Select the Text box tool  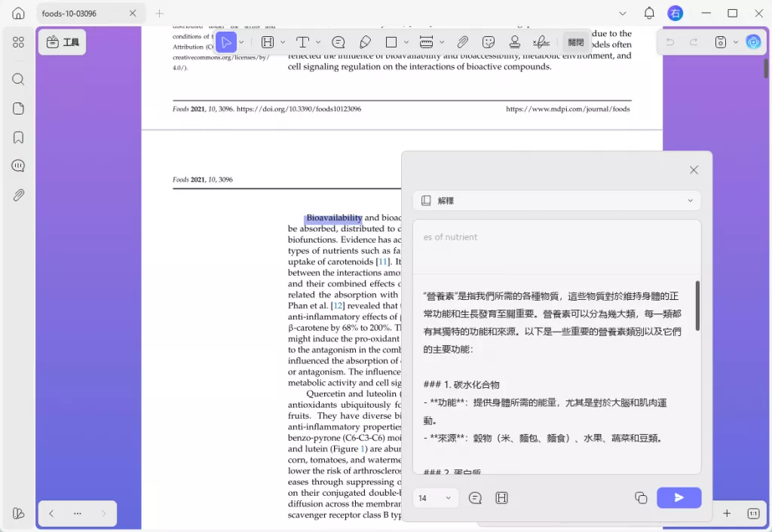[302, 42]
